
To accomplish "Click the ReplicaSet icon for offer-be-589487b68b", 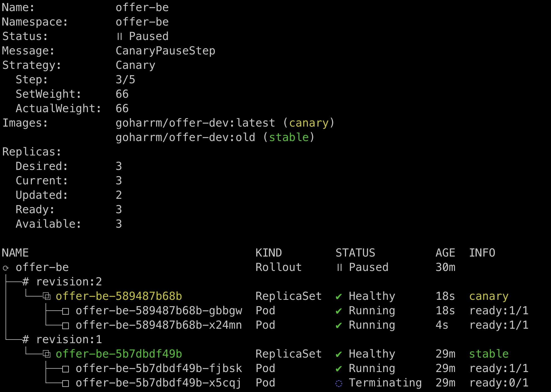I will (x=47, y=296).
